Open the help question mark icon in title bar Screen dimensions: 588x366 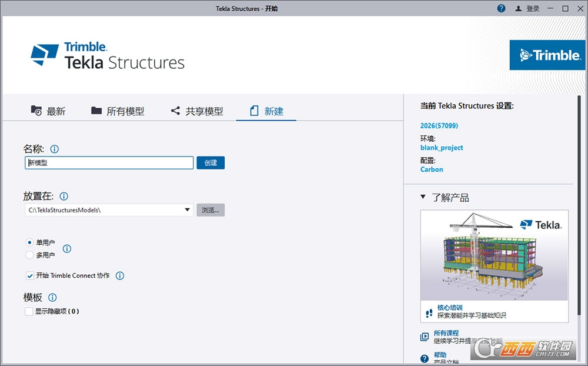(x=501, y=8)
